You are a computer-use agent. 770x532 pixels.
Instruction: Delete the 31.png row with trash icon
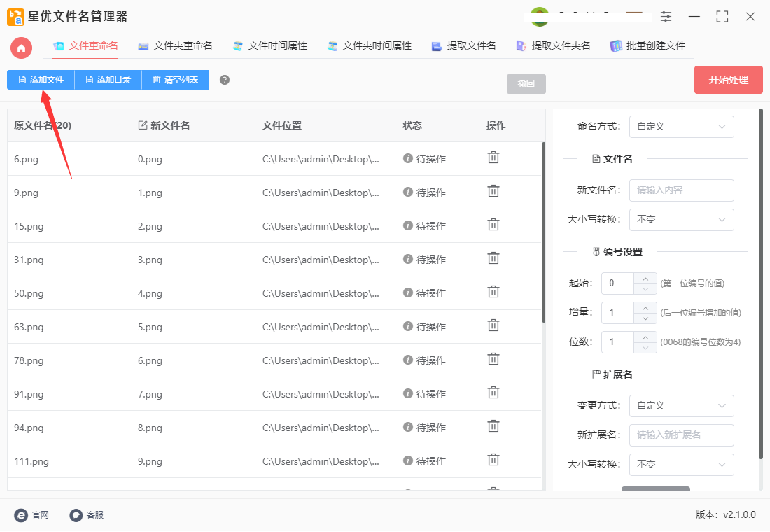click(x=493, y=258)
